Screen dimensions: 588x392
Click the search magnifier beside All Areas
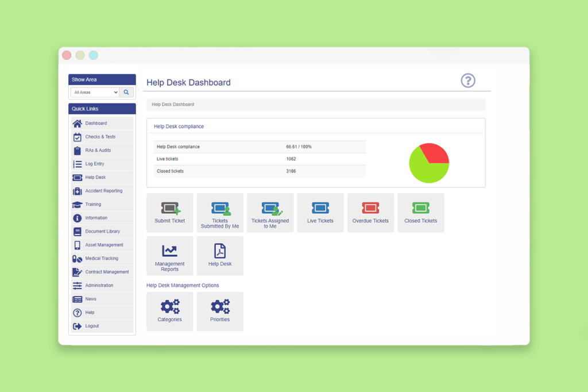pyautogui.click(x=126, y=92)
